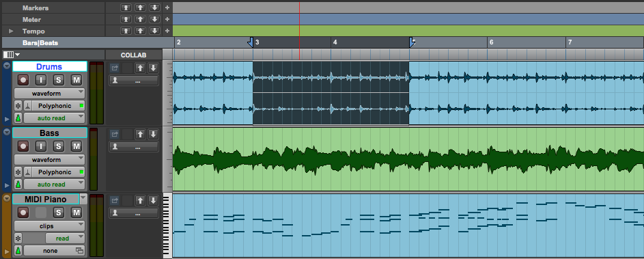Click the Elastic Audio metronome icon on the Bass track
The width and height of the screenshot is (644, 259).
coord(27,172)
